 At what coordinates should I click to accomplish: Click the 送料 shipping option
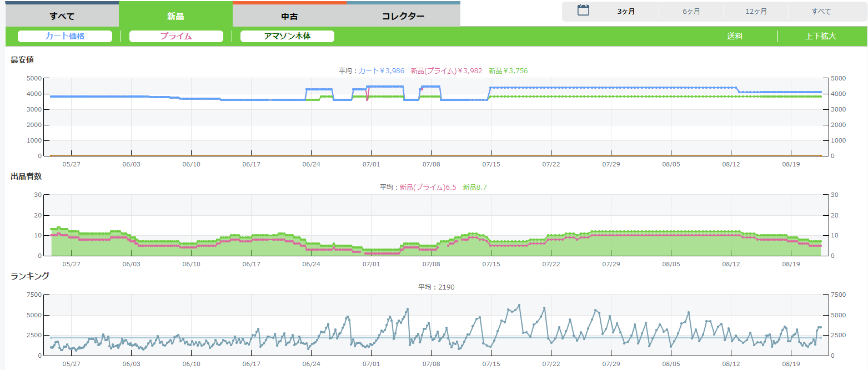[735, 36]
